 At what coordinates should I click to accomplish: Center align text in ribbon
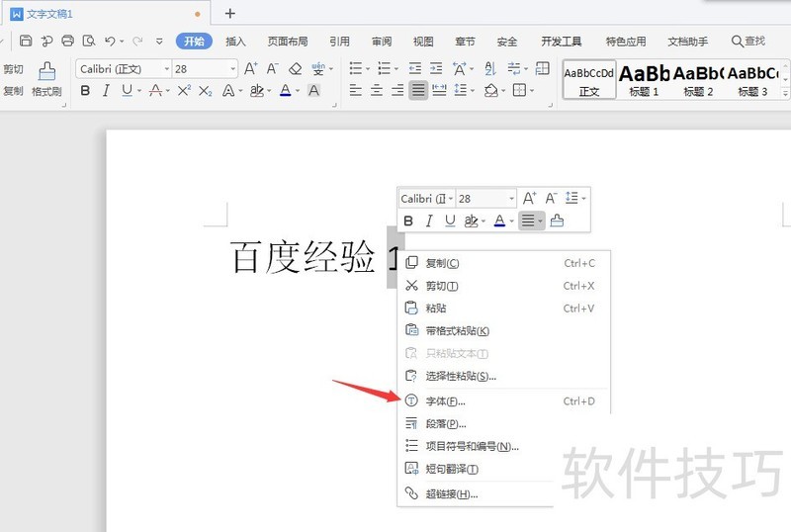(x=377, y=90)
